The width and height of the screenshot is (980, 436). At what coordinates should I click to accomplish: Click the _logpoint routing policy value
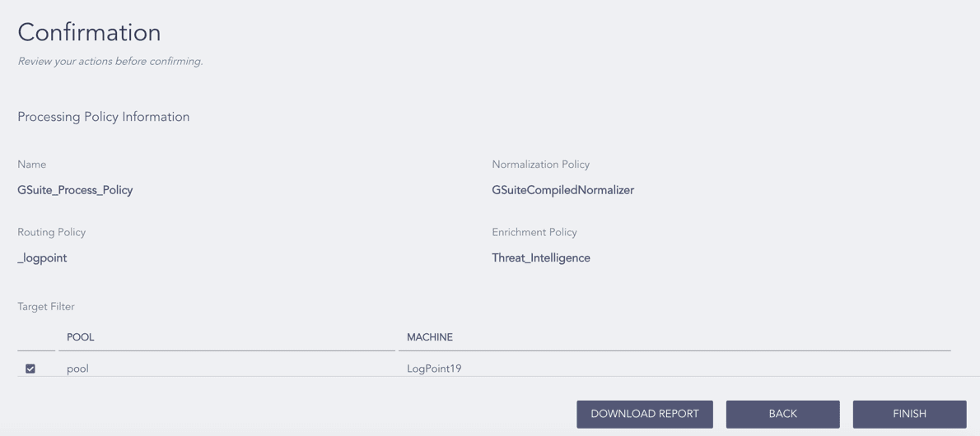pos(42,258)
